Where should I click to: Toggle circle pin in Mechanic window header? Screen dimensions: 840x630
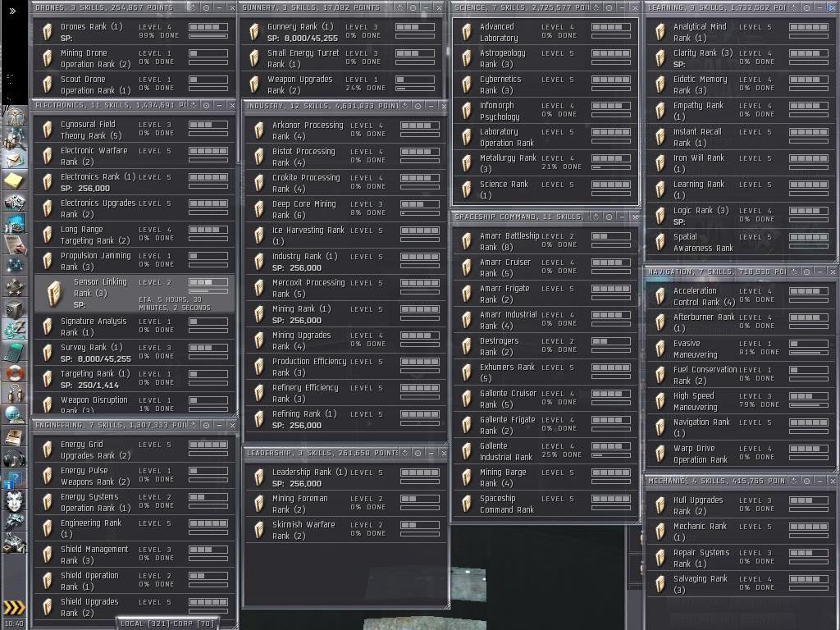(807, 481)
